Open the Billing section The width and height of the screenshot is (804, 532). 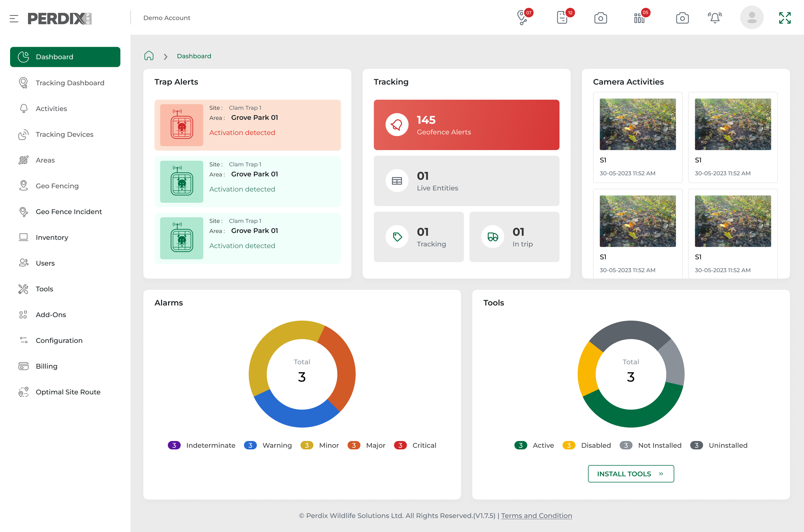point(47,366)
